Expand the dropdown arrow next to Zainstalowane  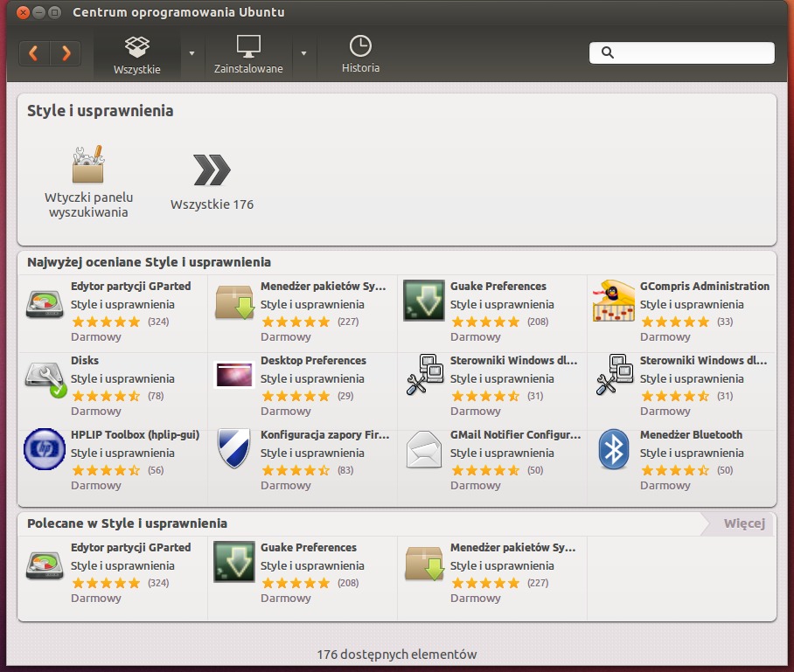click(x=303, y=53)
